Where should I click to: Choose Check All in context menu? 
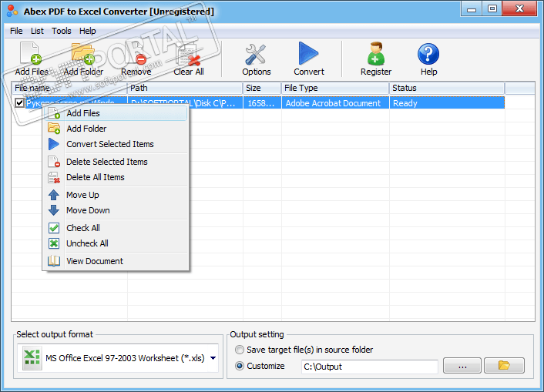coord(116,228)
